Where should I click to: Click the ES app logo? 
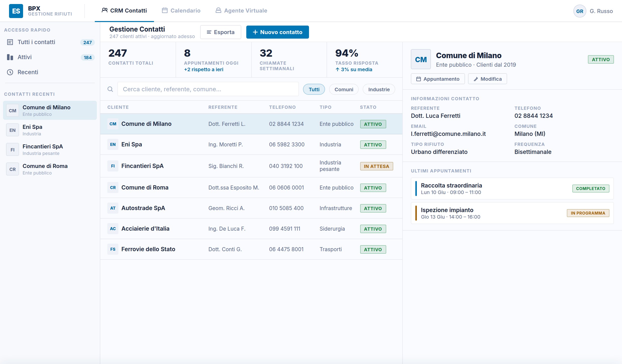click(16, 11)
